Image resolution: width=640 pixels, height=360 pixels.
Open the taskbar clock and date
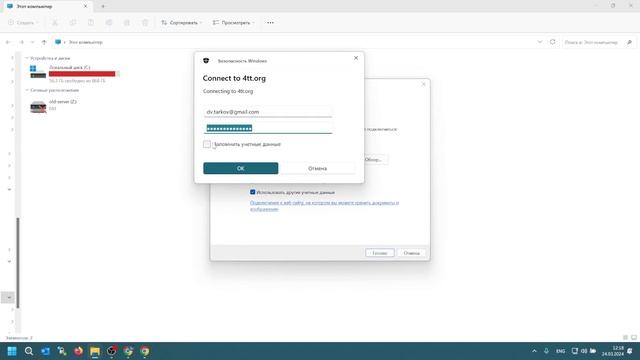(612, 351)
